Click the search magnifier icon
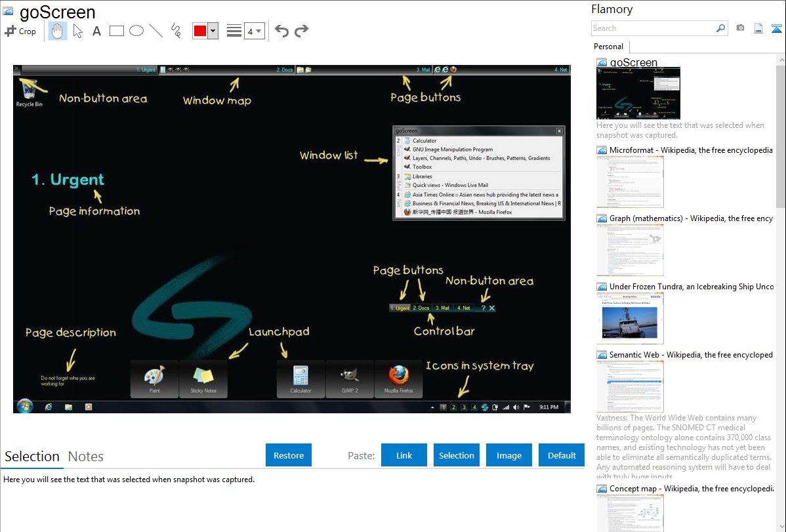Viewport: 786px width, 532px height. click(x=721, y=28)
